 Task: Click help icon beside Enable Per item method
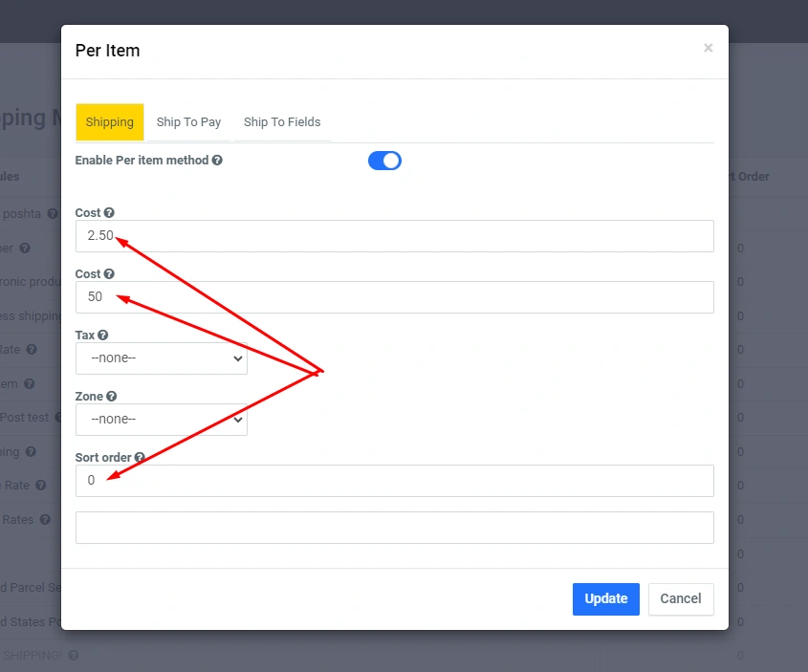coord(217,161)
